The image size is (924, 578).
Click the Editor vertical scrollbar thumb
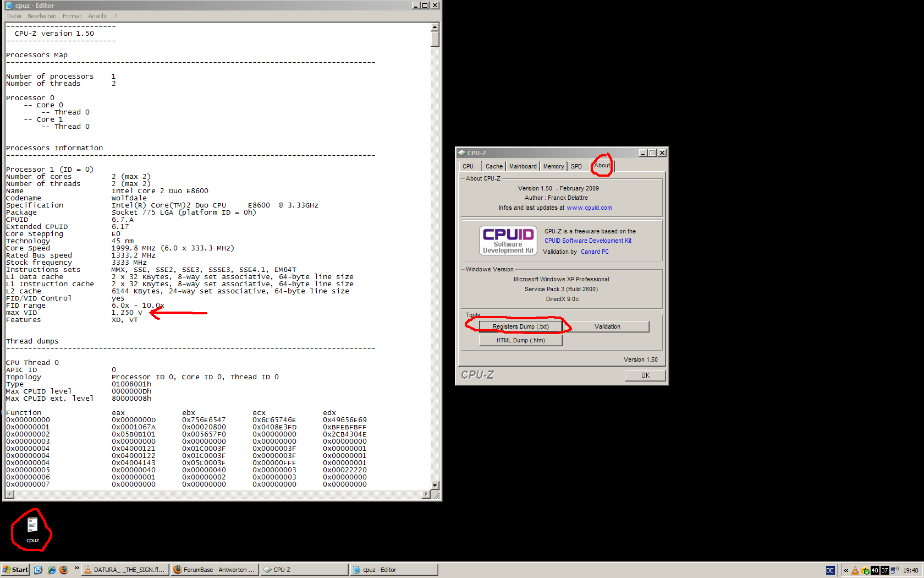click(x=435, y=39)
